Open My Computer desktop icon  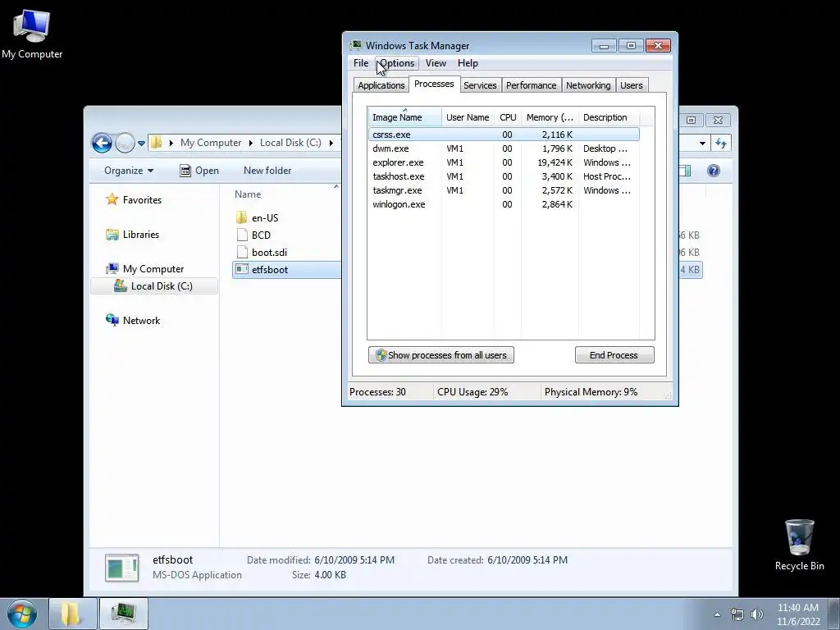click(32, 34)
